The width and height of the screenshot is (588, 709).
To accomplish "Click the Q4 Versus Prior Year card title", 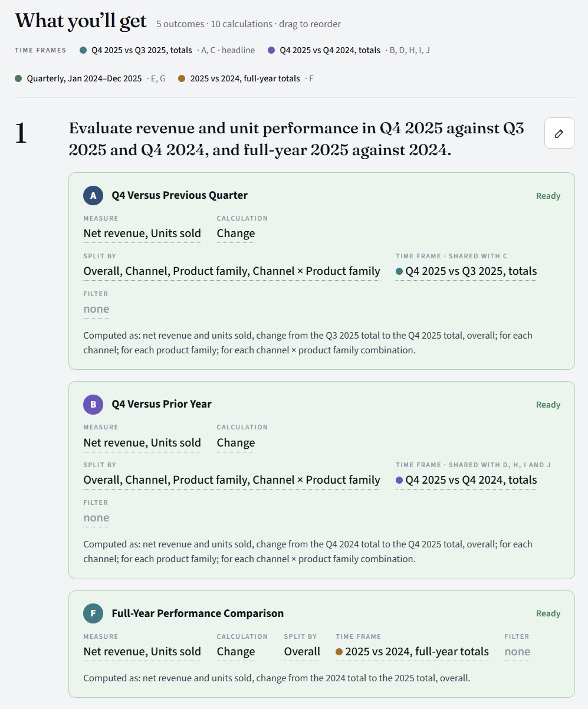I will point(162,404).
